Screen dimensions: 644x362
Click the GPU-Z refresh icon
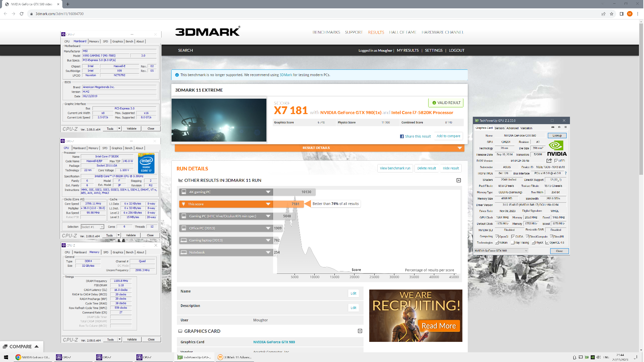pos(559,128)
